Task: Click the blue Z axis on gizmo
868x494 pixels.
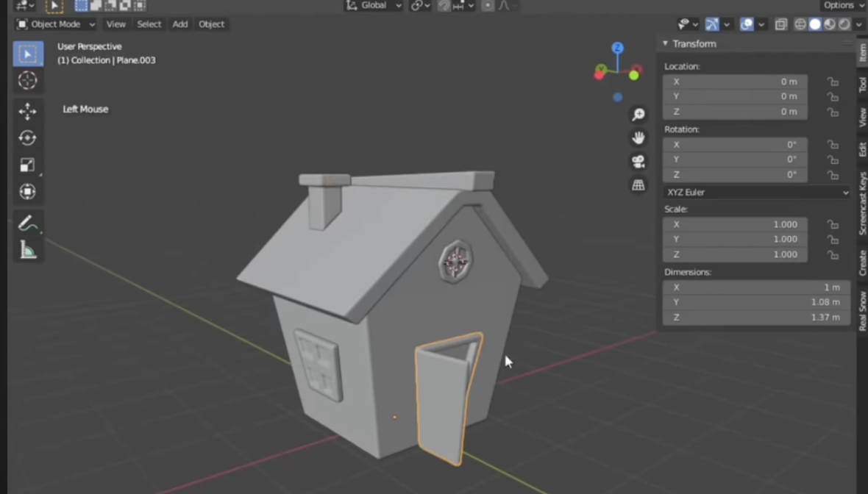Action: tap(617, 48)
